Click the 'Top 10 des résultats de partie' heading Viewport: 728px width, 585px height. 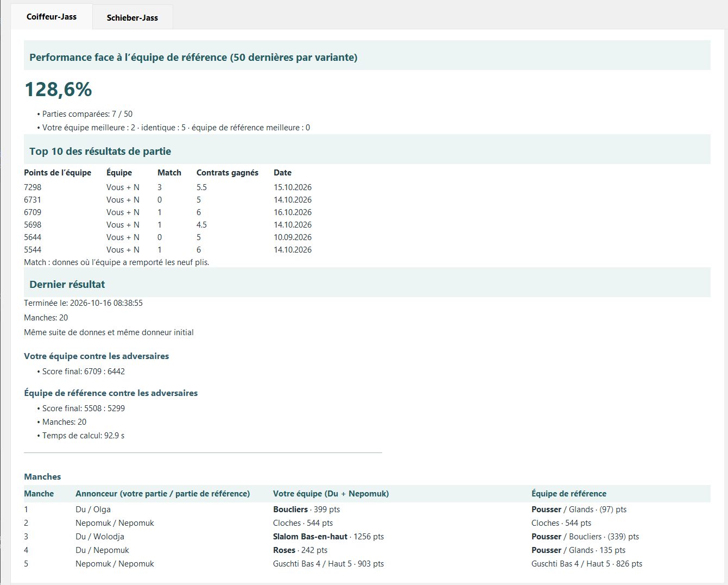click(100, 152)
